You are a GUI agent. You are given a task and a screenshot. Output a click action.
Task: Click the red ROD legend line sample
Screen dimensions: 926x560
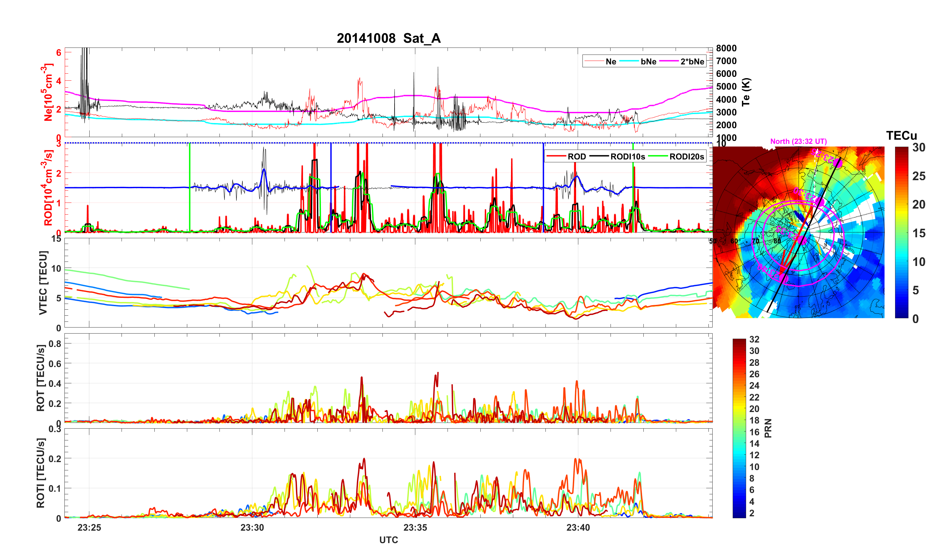(556, 156)
